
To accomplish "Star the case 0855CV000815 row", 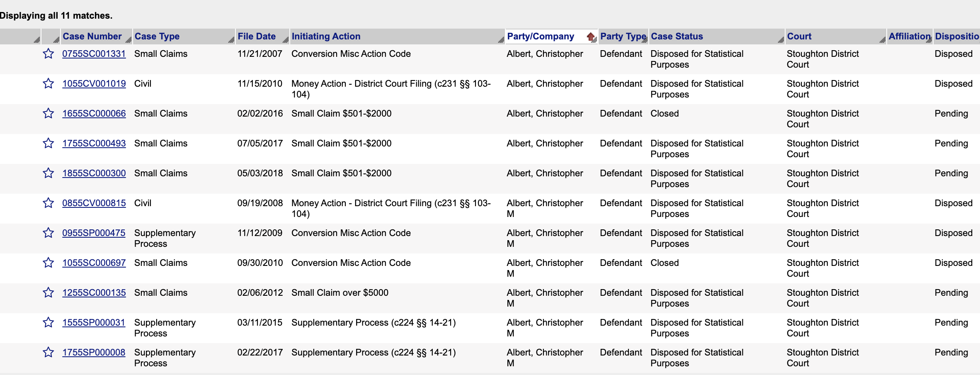I will (49, 203).
